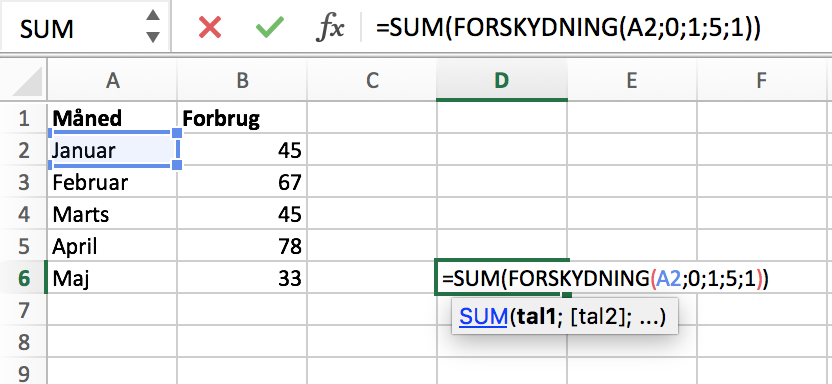This screenshot has width=832, height=384.
Task: Cancel the formula with the red X
Action: (210, 27)
